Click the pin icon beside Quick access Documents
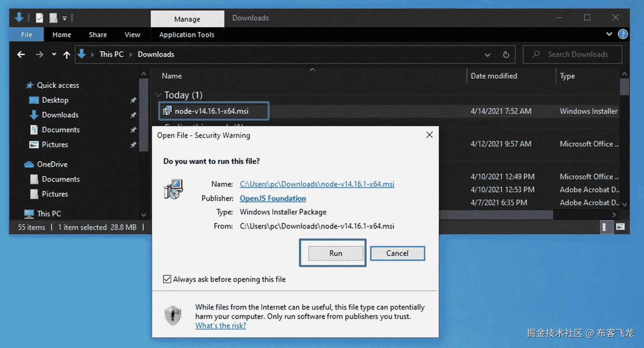This screenshot has width=644, height=348. [x=133, y=130]
